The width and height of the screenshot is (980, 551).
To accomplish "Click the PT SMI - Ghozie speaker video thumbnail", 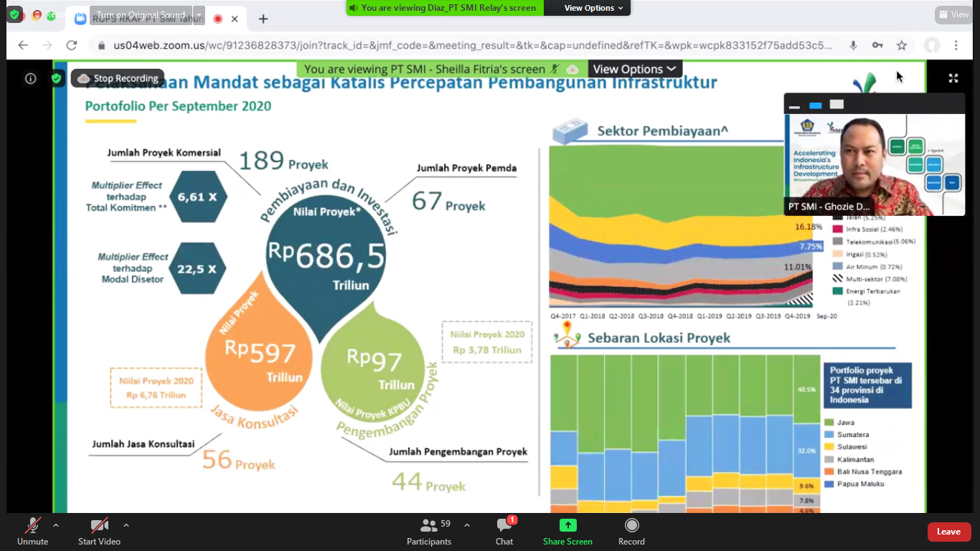I will (874, 164).
